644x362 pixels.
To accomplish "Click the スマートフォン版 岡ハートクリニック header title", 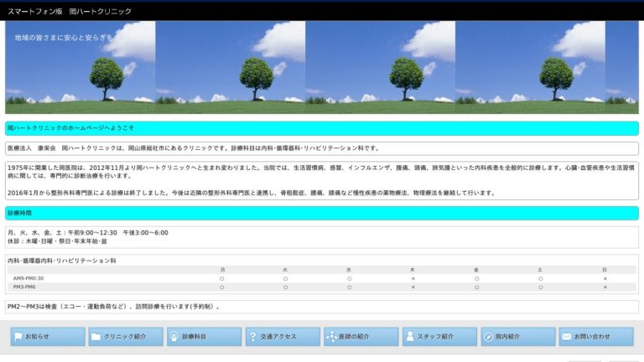I will [70, 12].
